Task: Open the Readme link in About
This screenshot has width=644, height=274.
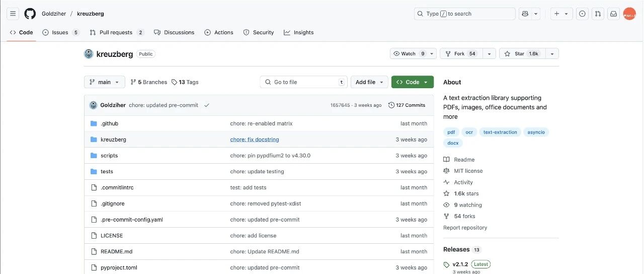Action: click(x=459, y=160)
